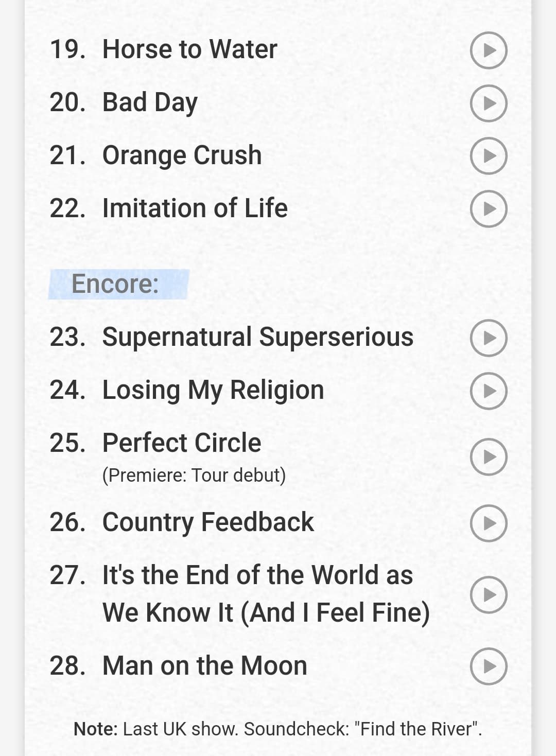Viewport: 556px width, 756px height.
Task: Select the Perfect Circle song title
Action: pyautogui.click(x=182, y=443)
